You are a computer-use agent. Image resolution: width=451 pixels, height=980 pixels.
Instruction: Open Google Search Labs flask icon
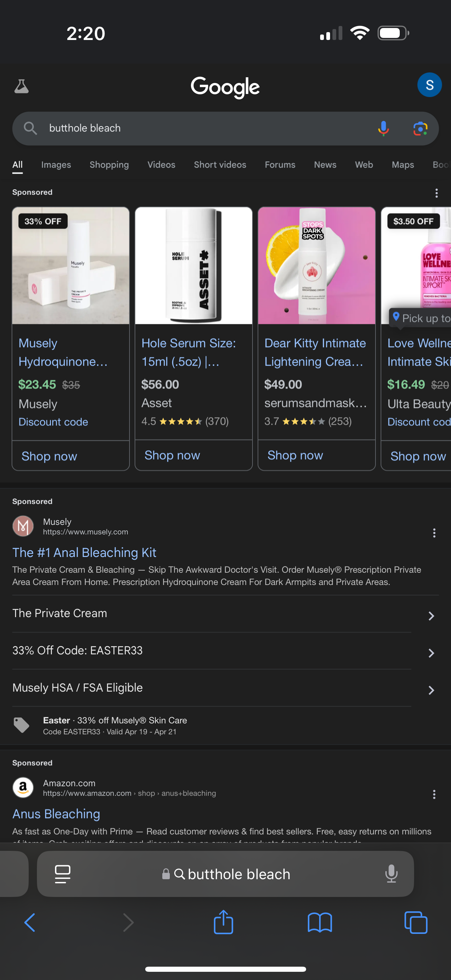(x=21, y=86)
